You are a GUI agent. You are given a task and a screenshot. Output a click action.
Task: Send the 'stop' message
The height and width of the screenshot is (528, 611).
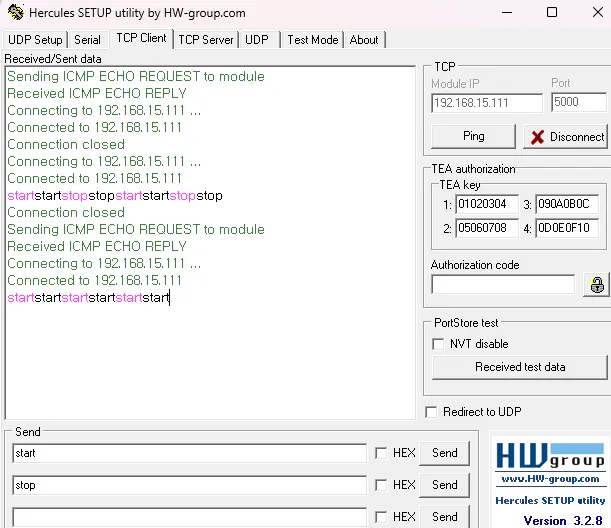(445, 485)
